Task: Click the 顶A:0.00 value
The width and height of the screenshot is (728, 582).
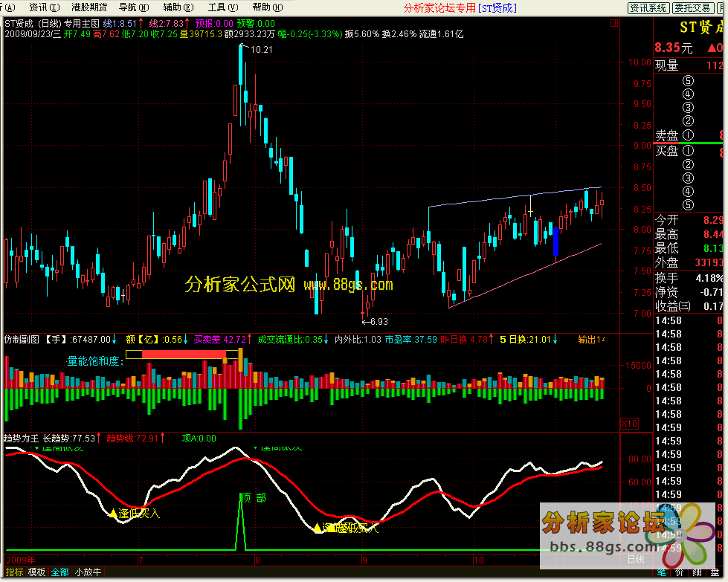Action: tap(199, 438)
